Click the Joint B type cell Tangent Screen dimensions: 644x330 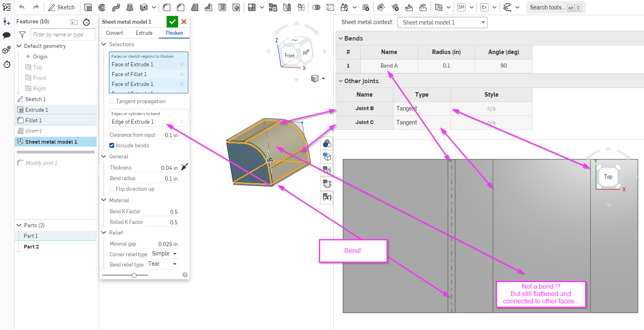pyautogui.click(x=422, y=108)
